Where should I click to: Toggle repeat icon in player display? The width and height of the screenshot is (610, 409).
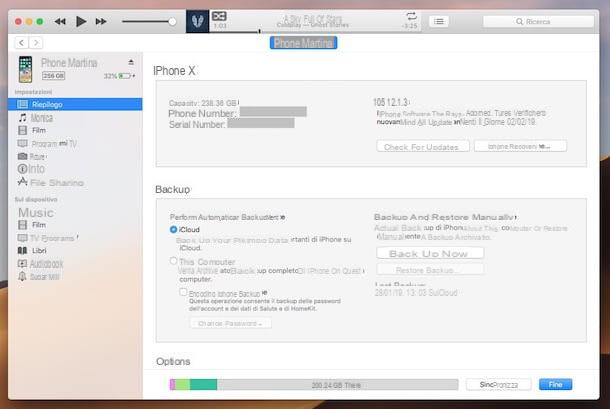[411, 16]
